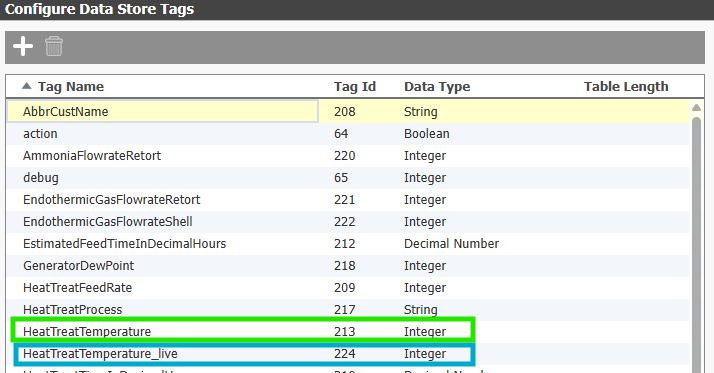Image resolution: width=714 pixels, height=373 pixels.
Task: Click Tag Id 220 cell
Action: (345, 156)
